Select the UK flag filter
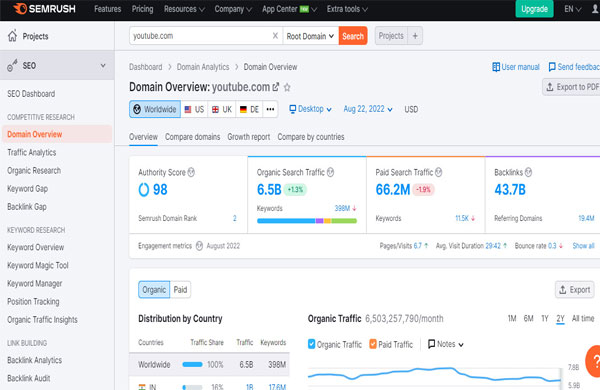 222,109
